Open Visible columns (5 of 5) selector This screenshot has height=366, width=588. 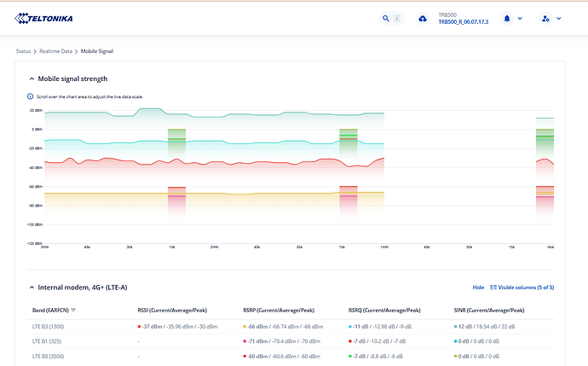point(525,288)
